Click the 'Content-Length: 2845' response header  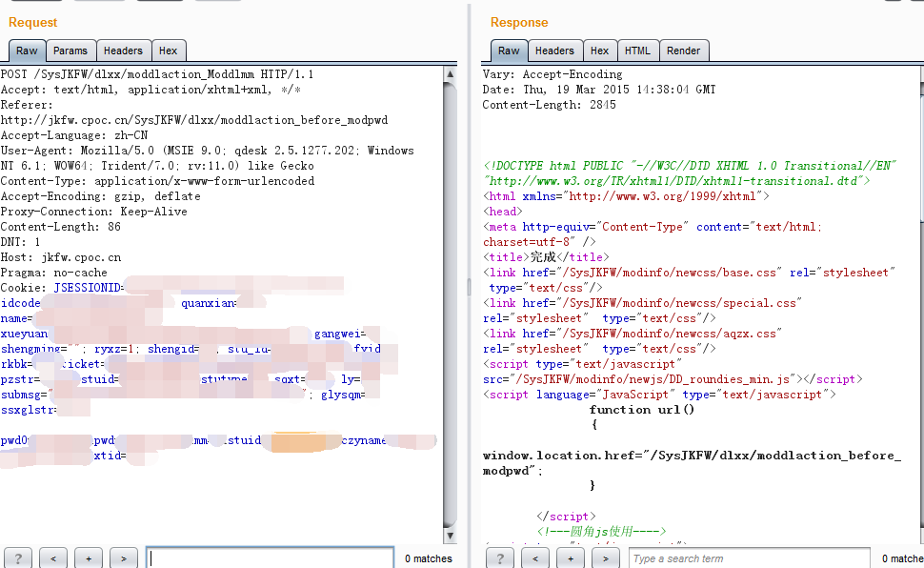pos(550,105)
